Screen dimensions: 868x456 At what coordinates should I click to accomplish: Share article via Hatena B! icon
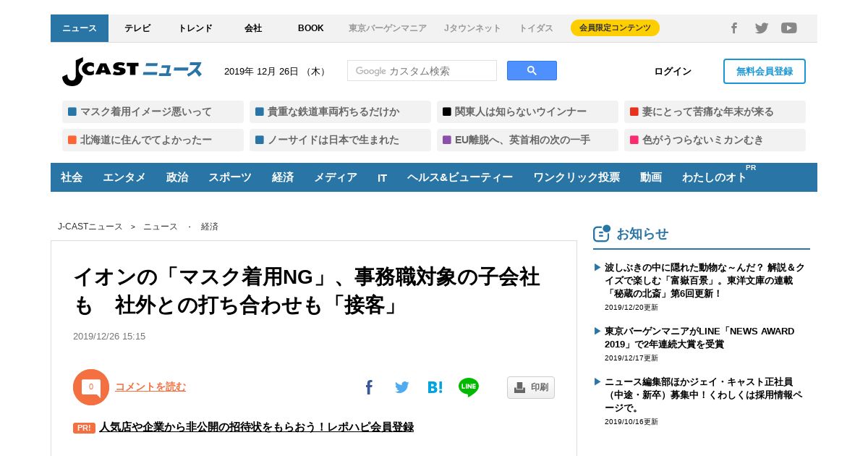435,387
